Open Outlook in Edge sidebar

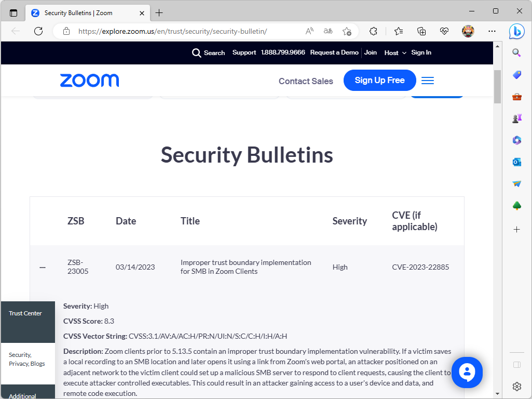click(x=516, y=162)
